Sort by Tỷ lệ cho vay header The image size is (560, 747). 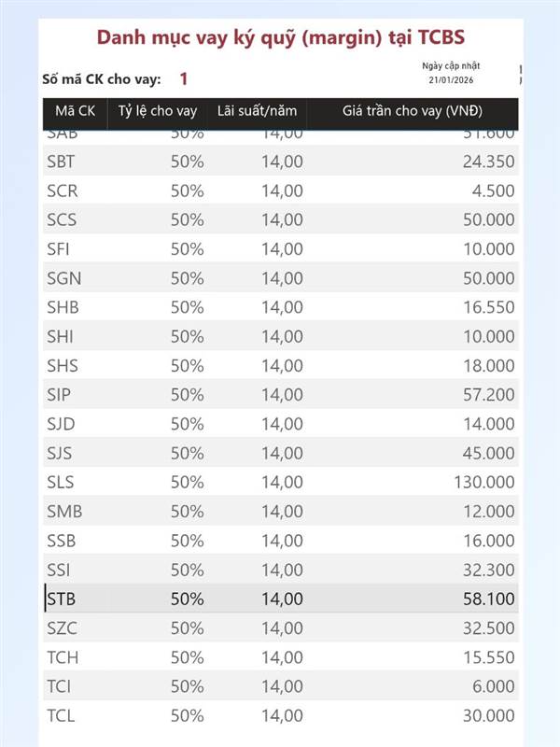click(x=158, y=111)
